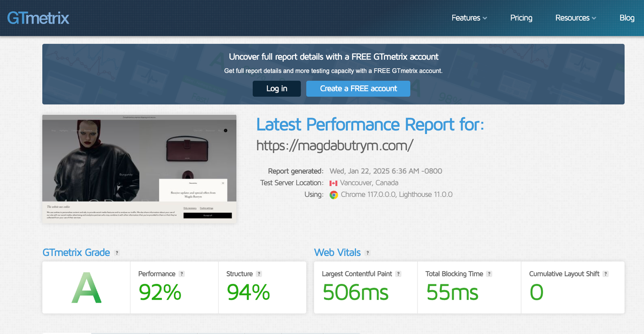This screenshot has height=334, width=644.
Task: Open the Structure help question mark
Action: pos(259,274)
